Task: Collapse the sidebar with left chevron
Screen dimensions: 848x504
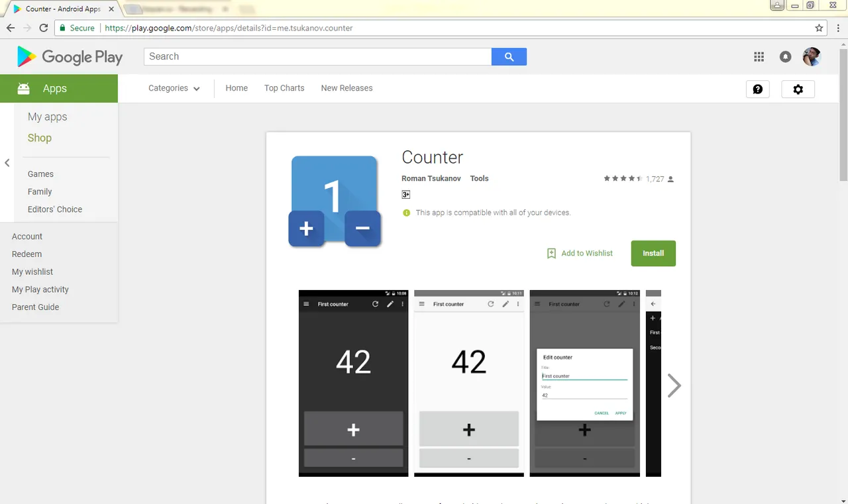Action: coord(7,163)
